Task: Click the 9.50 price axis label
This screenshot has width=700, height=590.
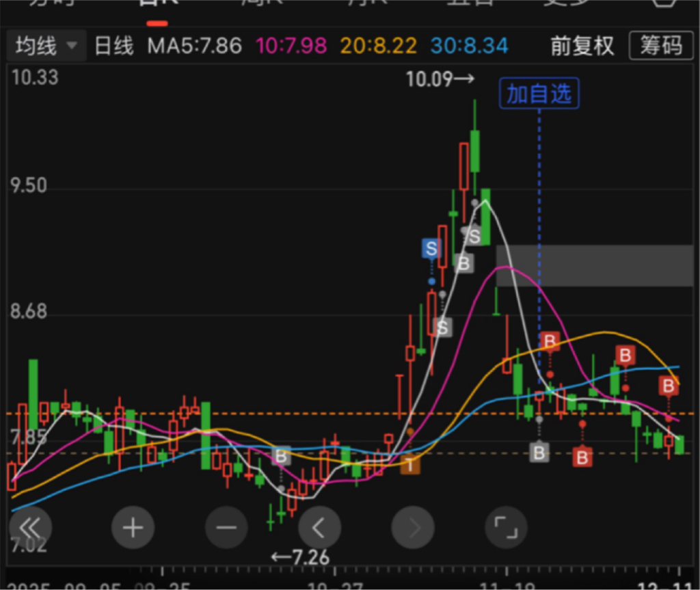Action: [29, 185]
